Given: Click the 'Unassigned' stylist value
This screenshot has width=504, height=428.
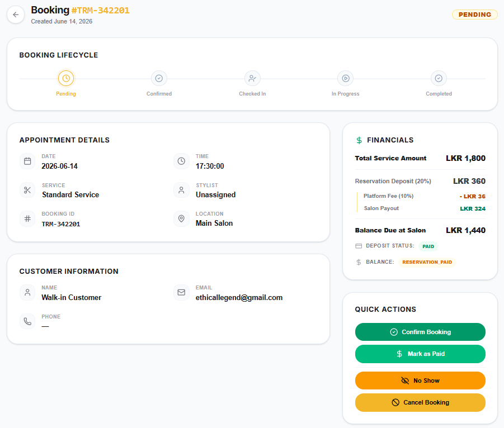Looking at the screenshot, I should [x=216, y=195].
